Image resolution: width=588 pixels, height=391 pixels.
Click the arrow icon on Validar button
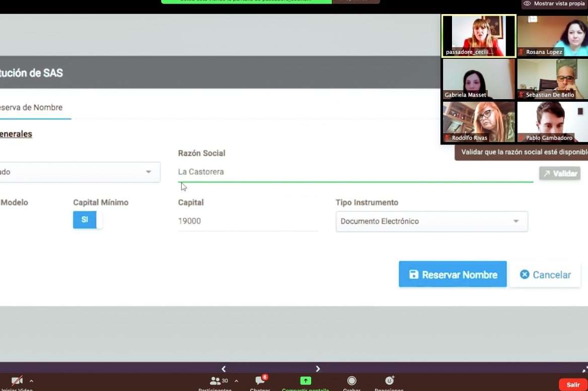[547, 174]
